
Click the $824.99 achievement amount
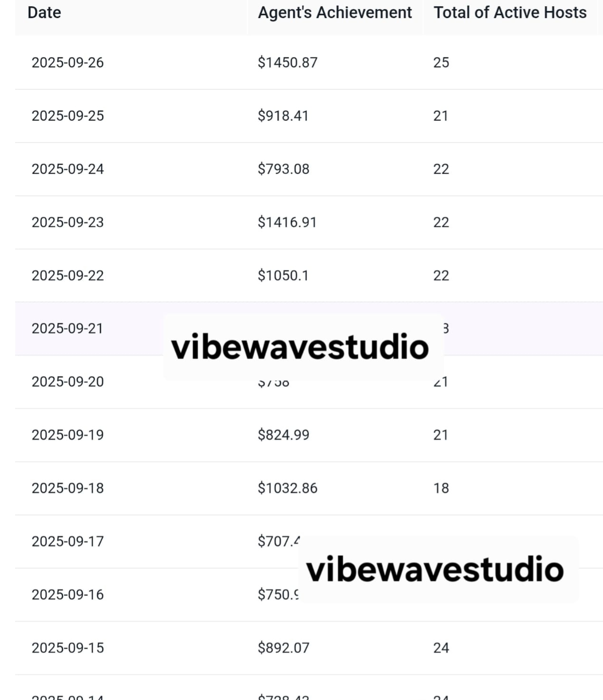click(x=284, y=435)
